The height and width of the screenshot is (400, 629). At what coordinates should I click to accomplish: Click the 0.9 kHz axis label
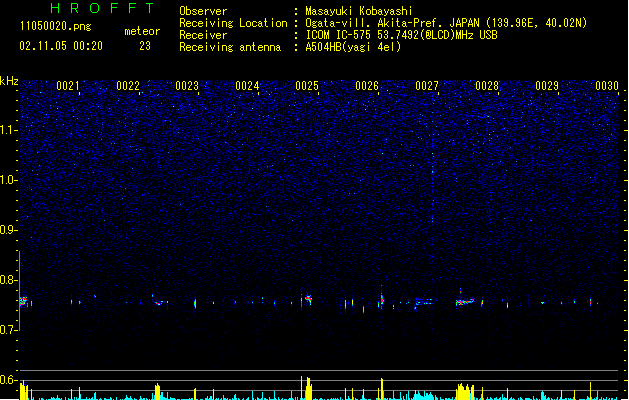coord(9,230)
